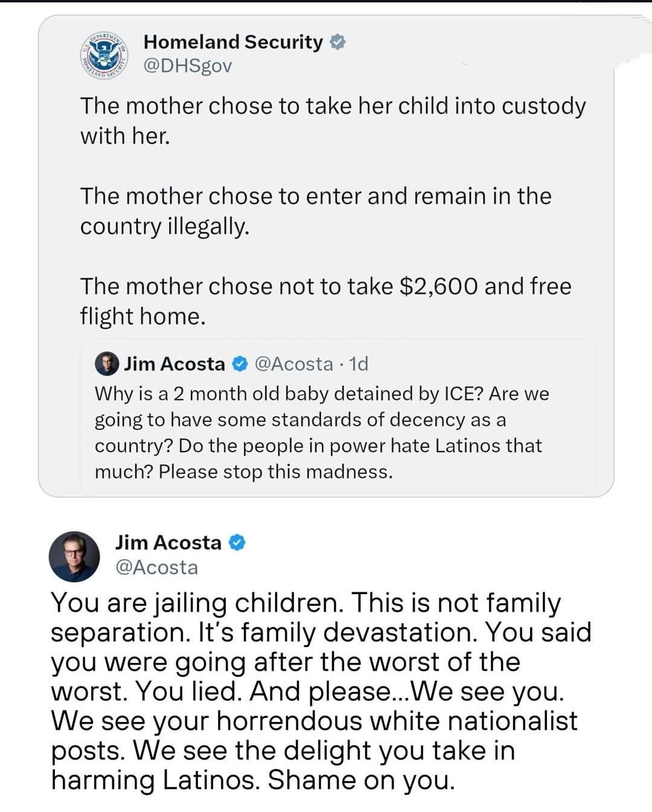Click the verified badge beside the reply's author name
This screenshot has height=812, width=652.
[x=237, y=543]
